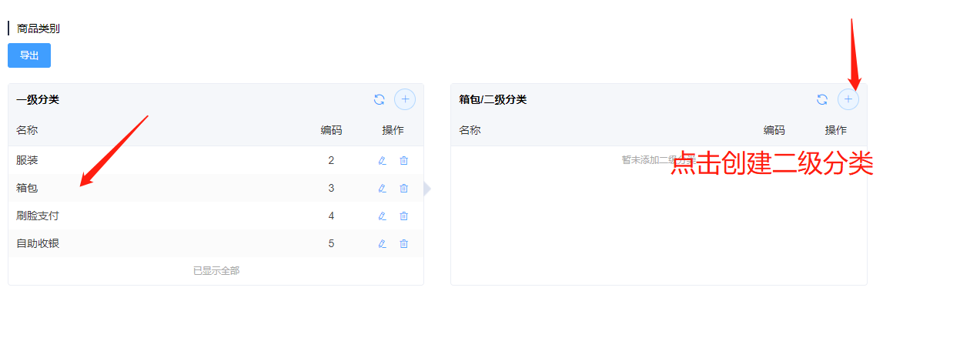Edit the 箱包 category
This screenshot has height=358, width=980.
[382, 189]
